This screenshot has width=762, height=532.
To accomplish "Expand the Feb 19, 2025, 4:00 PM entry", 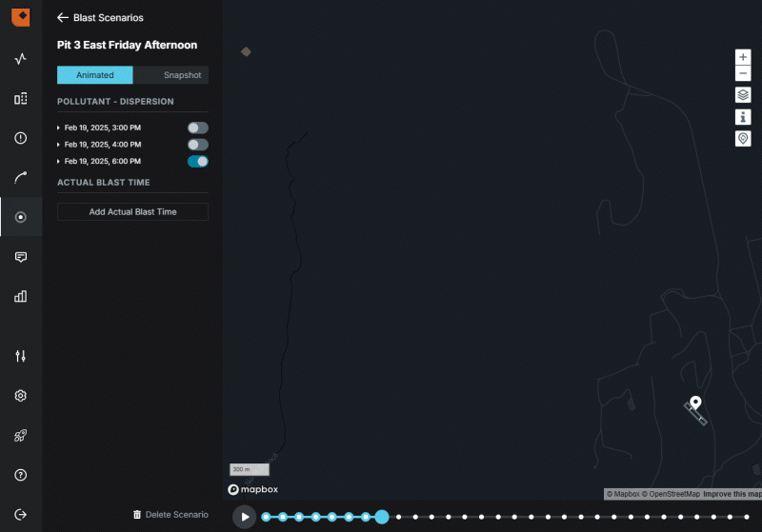I will point(59,145).
